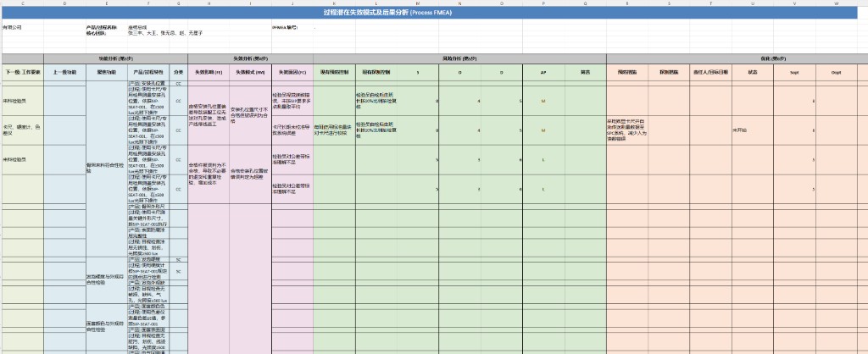Select the '现有探测控制' column heading
This screenshot has height=354, width=868.
coord(376,73)
